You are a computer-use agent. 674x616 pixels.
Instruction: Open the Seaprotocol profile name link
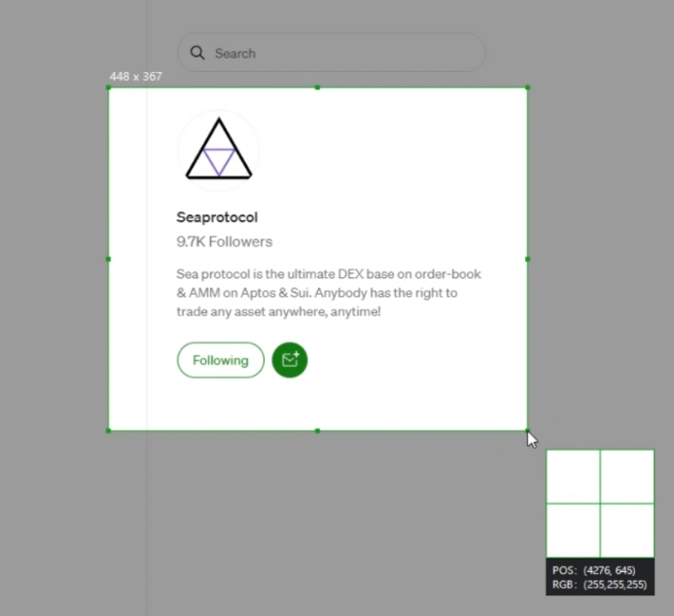[217, 217]
